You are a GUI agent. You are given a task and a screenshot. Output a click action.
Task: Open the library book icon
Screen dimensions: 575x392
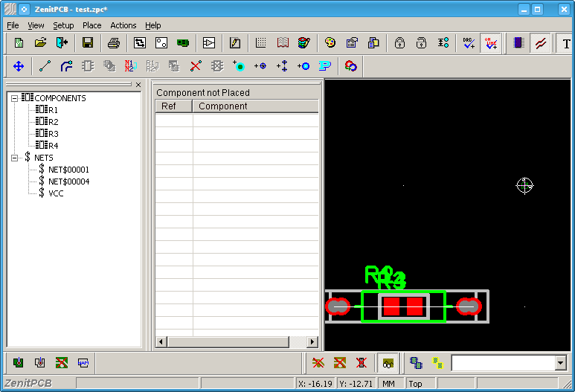(x=283, y=43)
